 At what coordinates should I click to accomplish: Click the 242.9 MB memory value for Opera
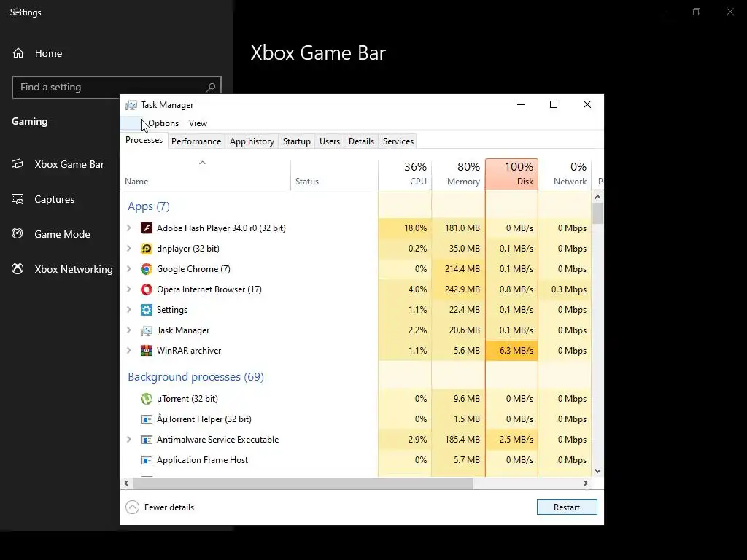click(x=462, y=289)
